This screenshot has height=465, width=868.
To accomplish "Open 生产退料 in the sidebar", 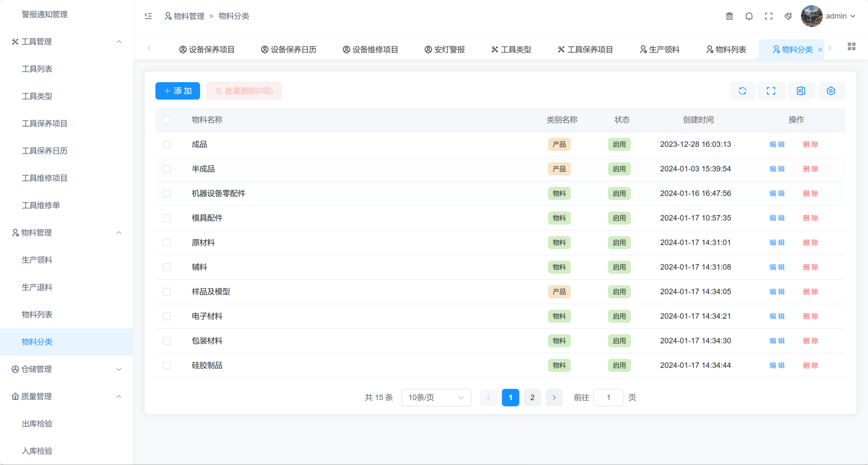I will [x=37, y=287].
